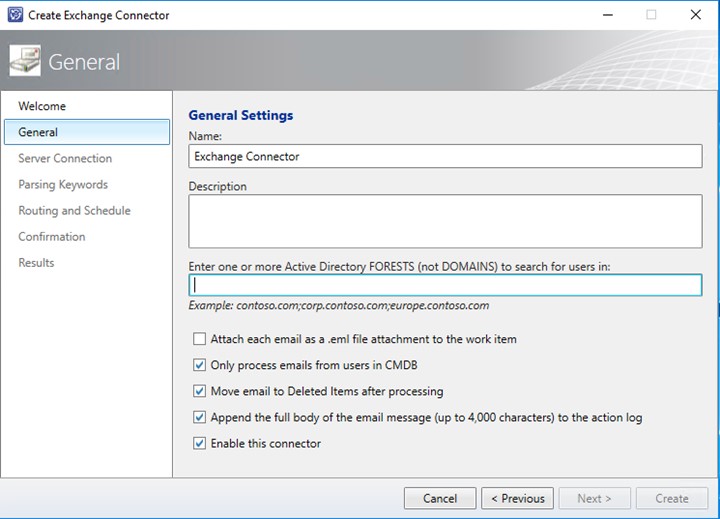The width and height of the screenshot is (720, 519).
Task: Go to Server Connection step
Action: (65, 158)
